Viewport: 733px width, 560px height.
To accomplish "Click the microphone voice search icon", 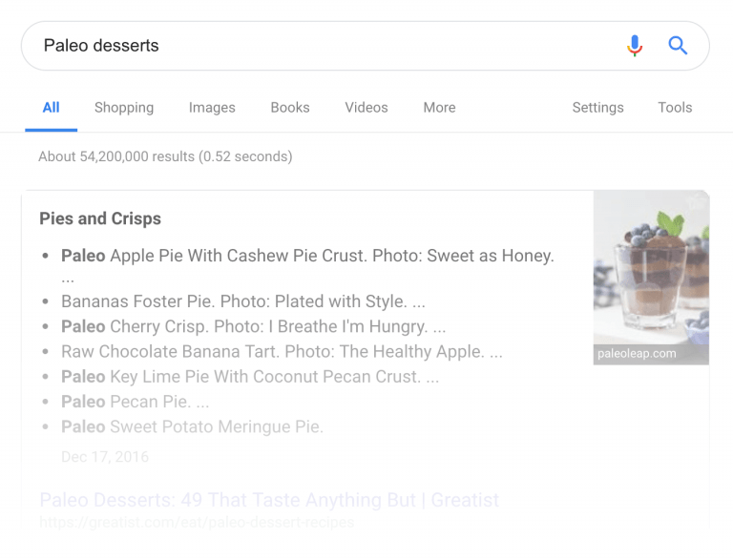I will [x=635, y=46].
